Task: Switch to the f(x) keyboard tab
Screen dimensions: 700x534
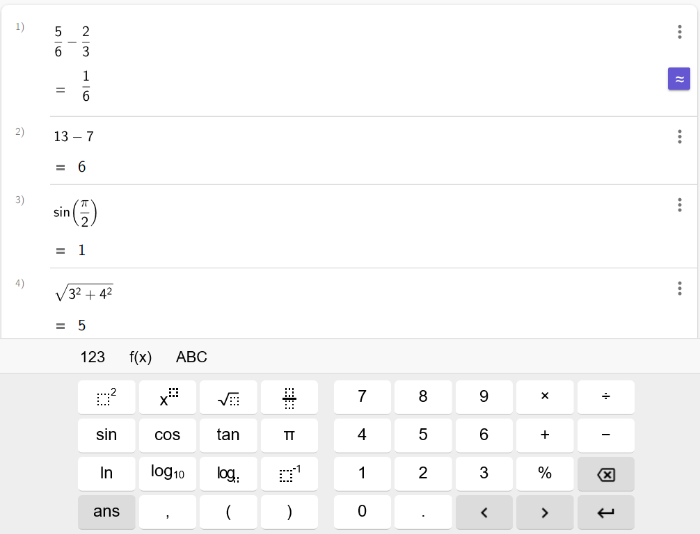Action: point(140,357)
